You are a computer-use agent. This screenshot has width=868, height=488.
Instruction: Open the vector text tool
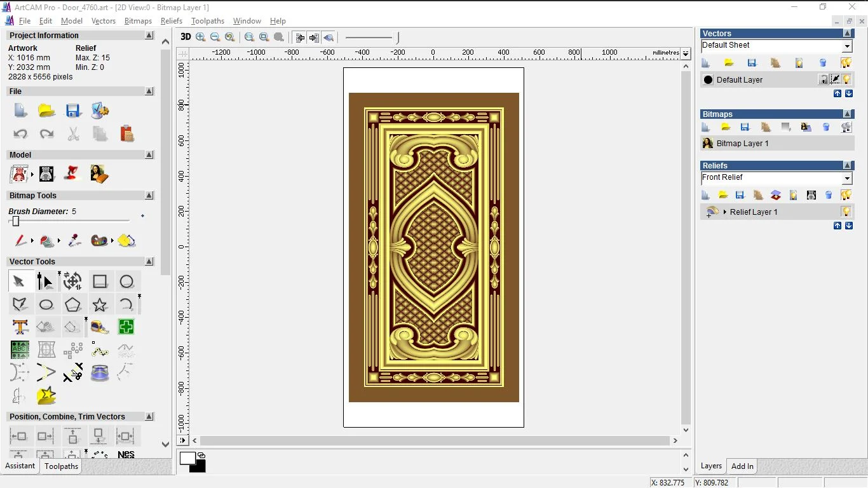point(20,327)
